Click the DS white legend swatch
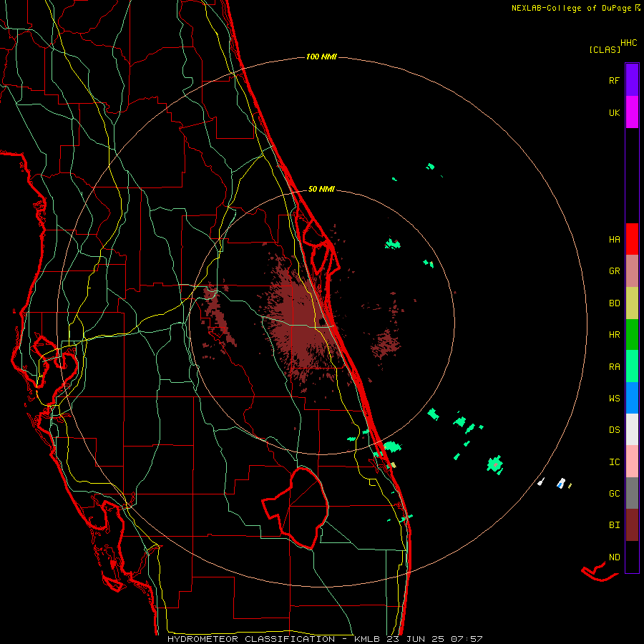Image resolution: width=644 pixels, height=644 pixels. click(632, 429)
